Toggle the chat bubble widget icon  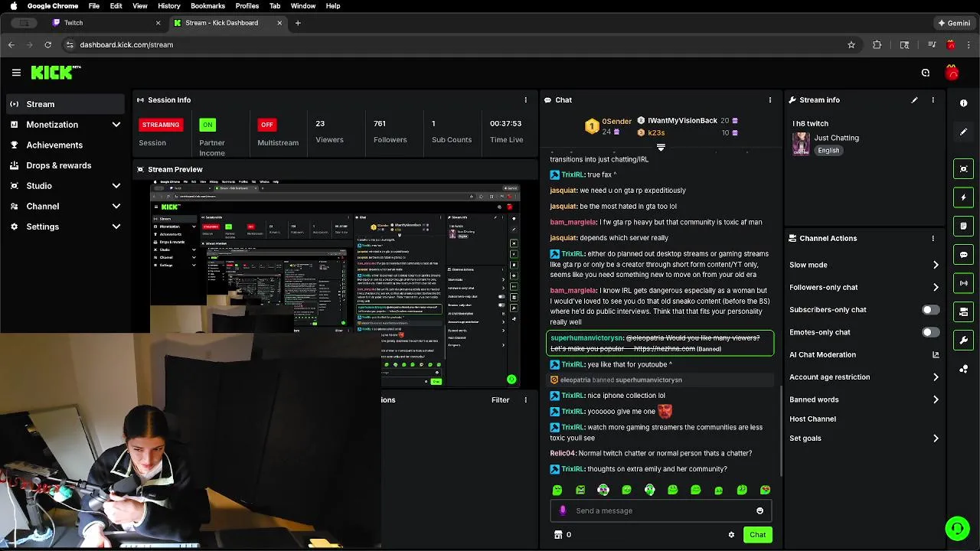(963, 255)
